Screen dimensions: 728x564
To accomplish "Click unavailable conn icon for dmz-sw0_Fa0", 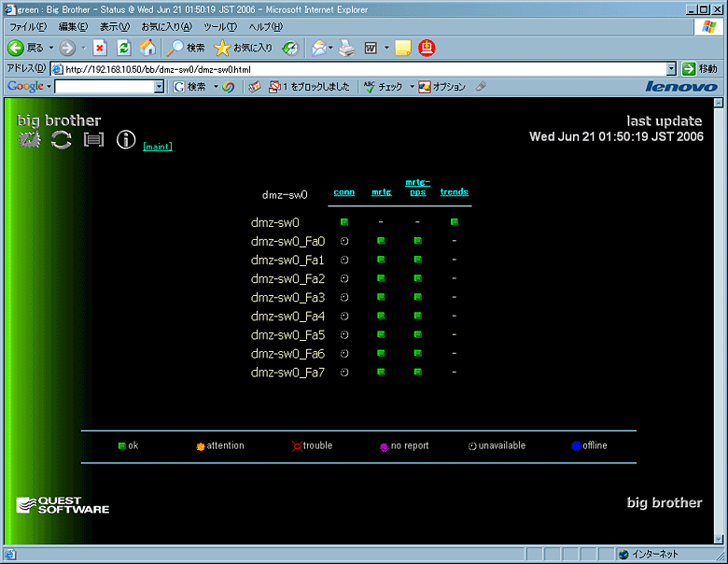I will [344, 241].
